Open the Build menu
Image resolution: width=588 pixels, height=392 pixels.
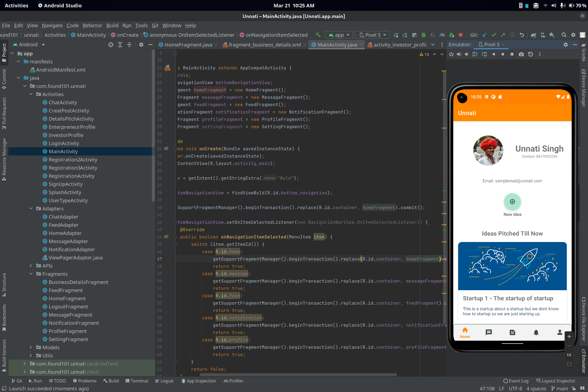112,25
